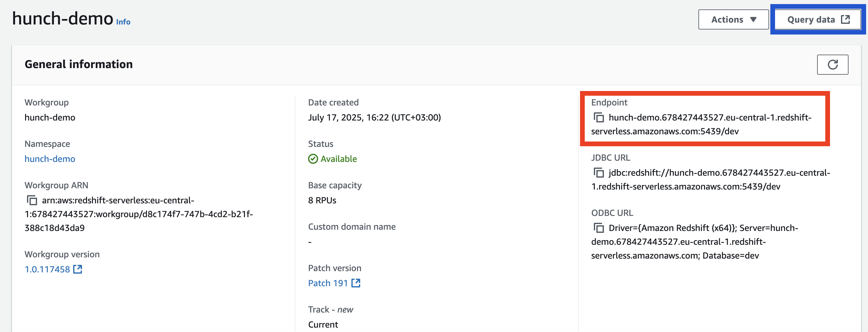Copy the JDBC URL

[x=599, y=173]
